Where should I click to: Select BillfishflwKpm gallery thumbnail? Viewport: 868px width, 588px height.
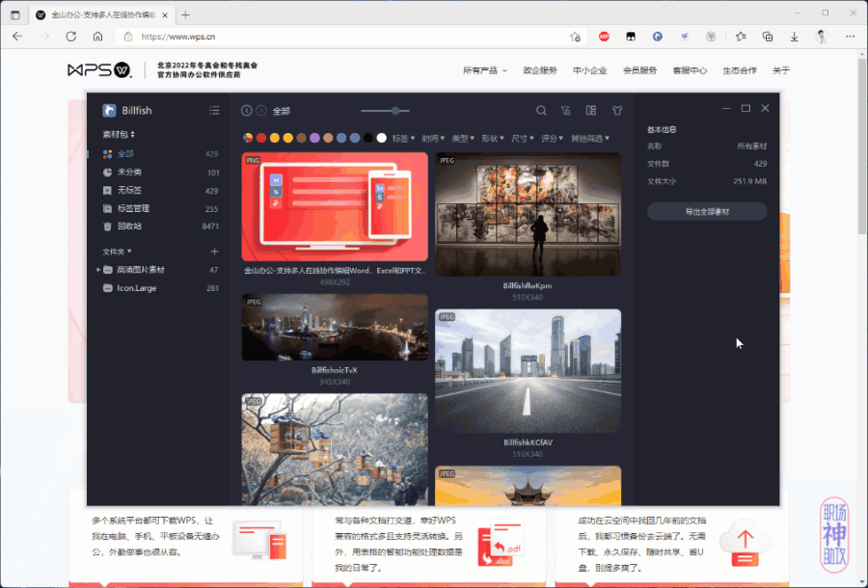528,214
